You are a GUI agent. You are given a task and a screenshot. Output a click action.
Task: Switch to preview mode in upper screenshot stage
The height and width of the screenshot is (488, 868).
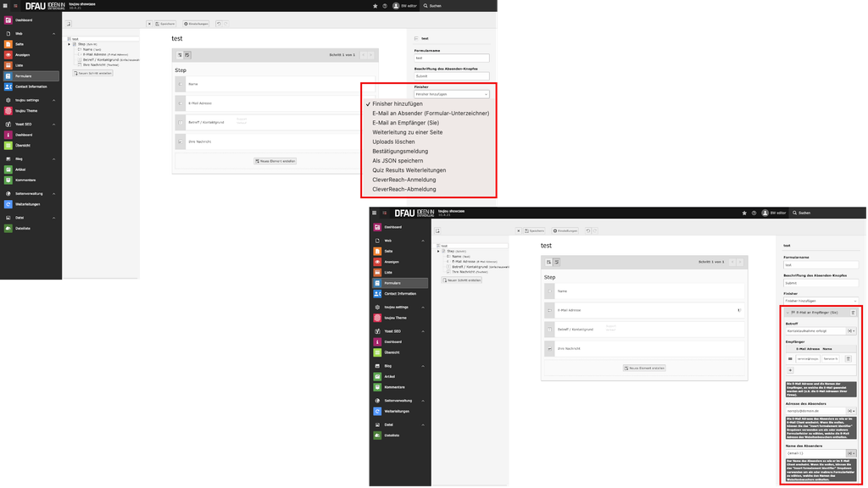pos(187,55)
